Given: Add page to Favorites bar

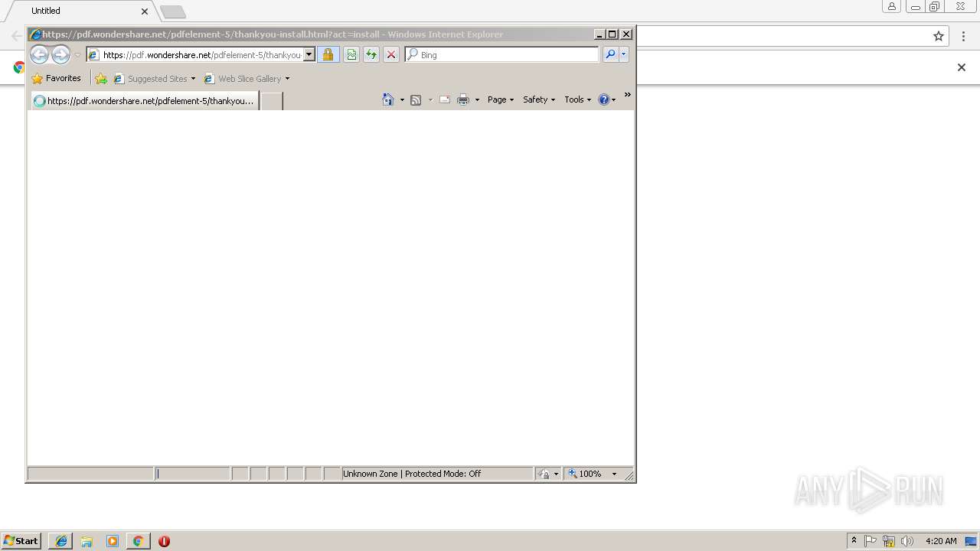Looking at the screenshot, I should pyautogui.click(x=101, y=78).
